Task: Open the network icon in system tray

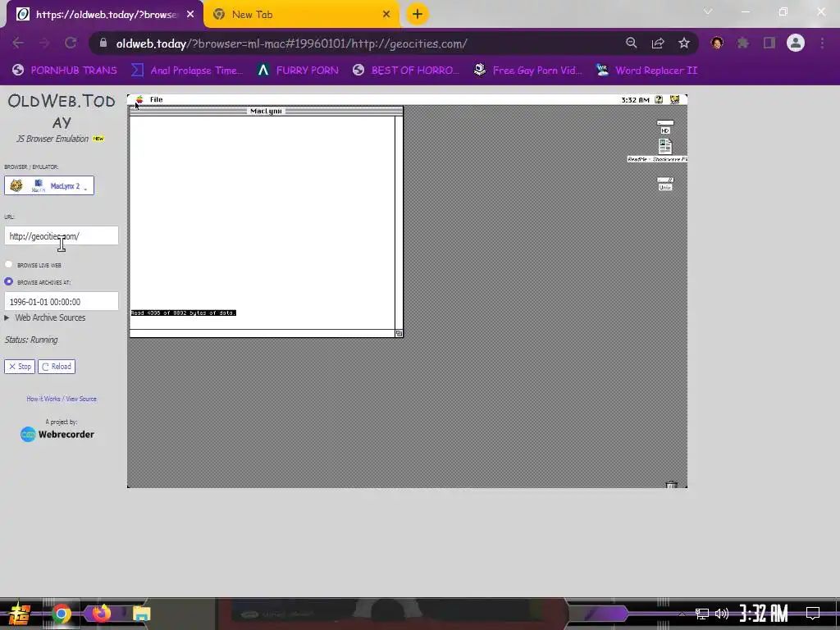Action: (x=702, y=614)
